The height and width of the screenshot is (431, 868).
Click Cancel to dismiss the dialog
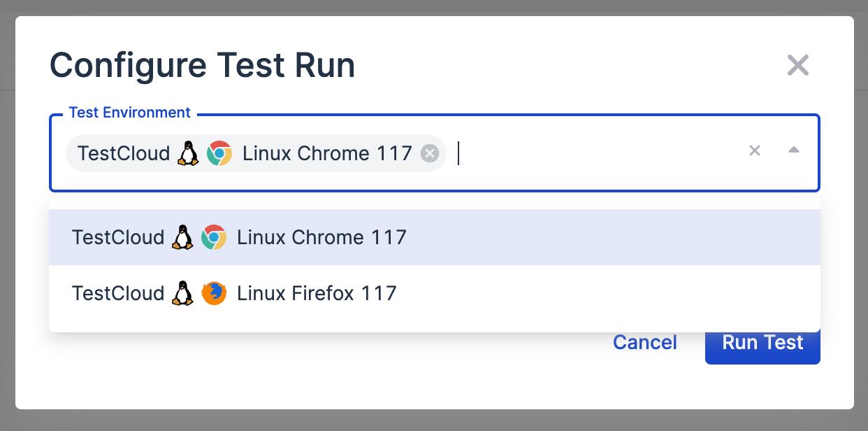644,342
